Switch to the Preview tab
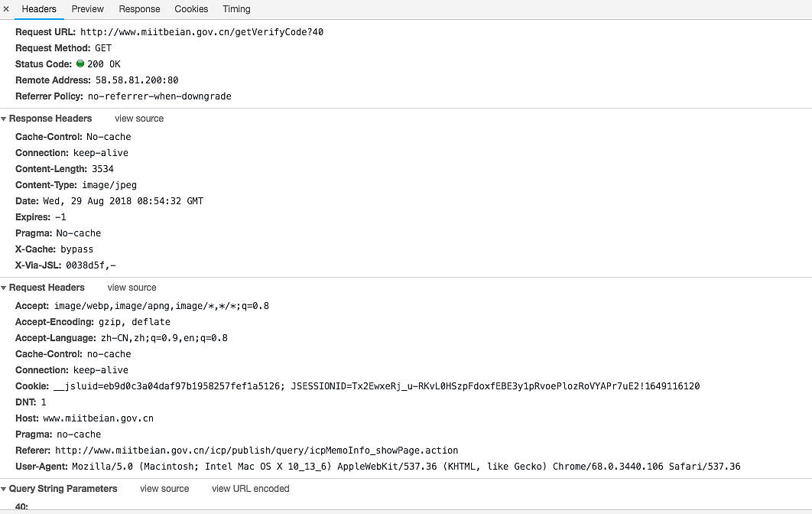Image resolution: width=812 pixels, height=514 pixels. click(x=88, y=9)
